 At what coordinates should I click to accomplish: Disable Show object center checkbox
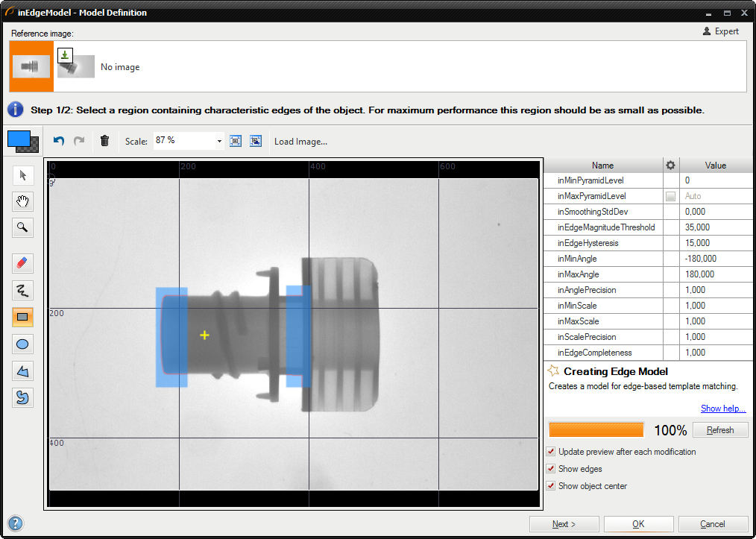[551, 486]
